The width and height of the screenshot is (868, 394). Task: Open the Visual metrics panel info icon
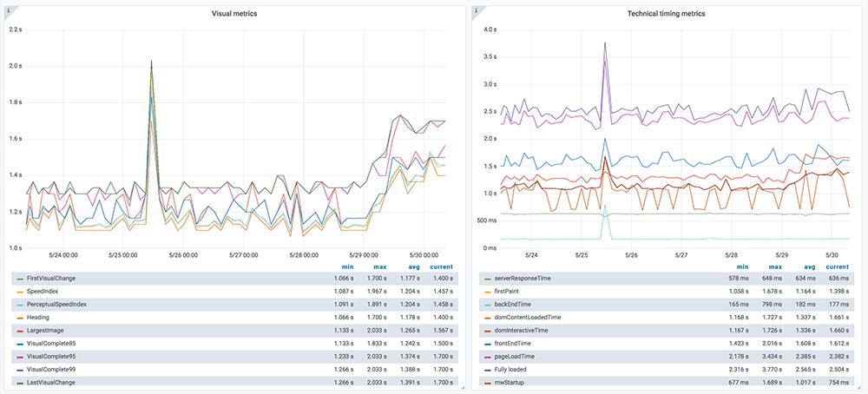coord(9,10)
